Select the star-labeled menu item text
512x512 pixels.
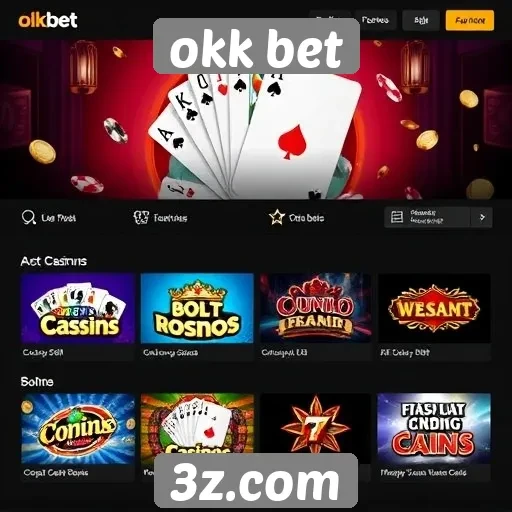click(x=306, y=218)
